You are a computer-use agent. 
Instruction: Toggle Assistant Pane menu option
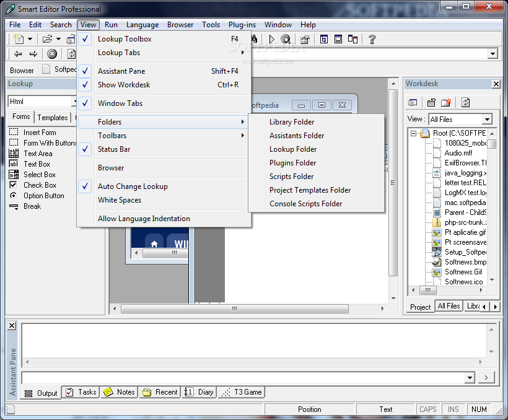(164, 71)
